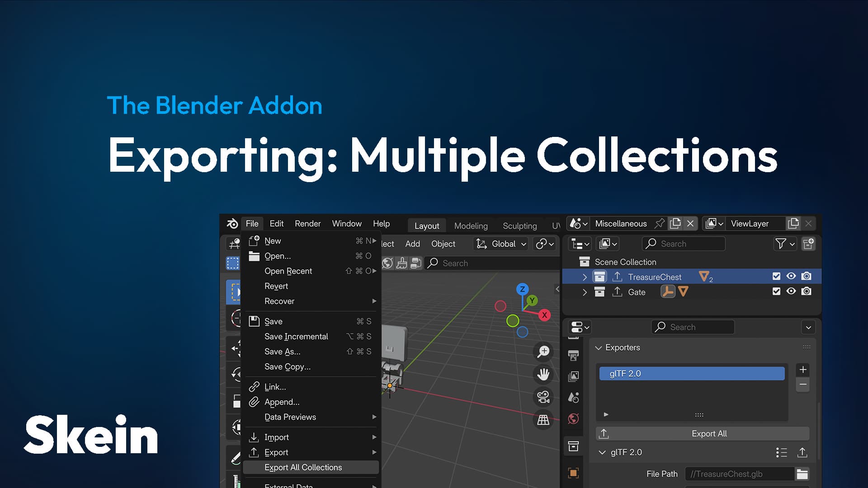868x488 pixels.
Task: Open the Global transform orientation dropdown
Action: coord(502,244)
